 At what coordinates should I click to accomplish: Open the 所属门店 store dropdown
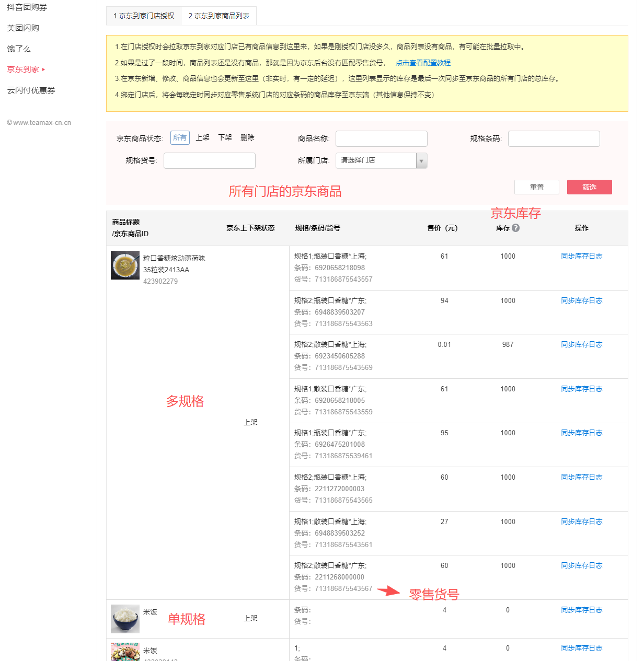coord(382,160)
